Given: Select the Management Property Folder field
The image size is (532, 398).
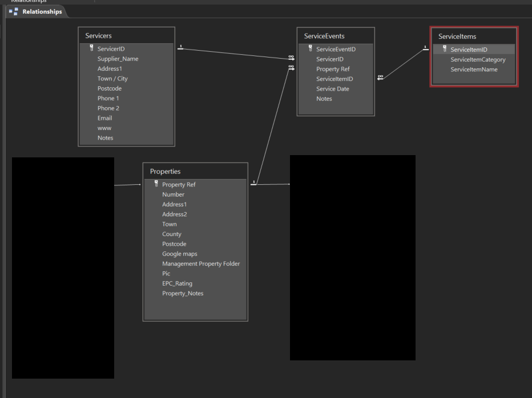Looking at the screenshot, I should point(201,263).
